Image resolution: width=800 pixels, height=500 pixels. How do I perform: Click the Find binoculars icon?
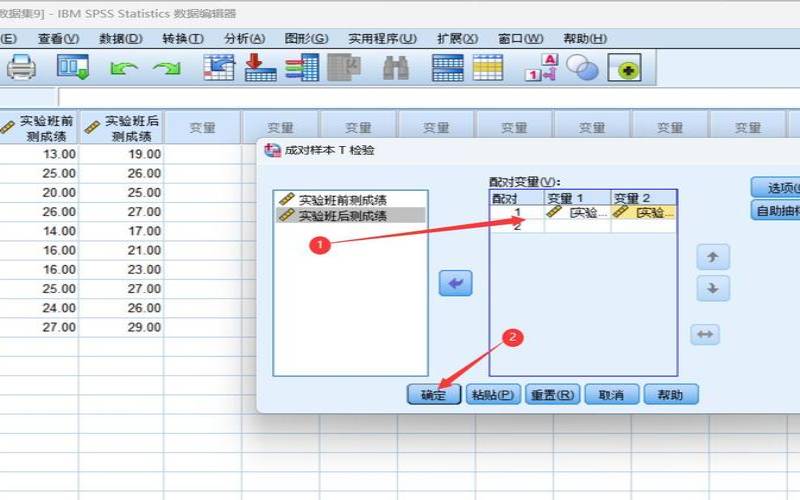point(396,67)
